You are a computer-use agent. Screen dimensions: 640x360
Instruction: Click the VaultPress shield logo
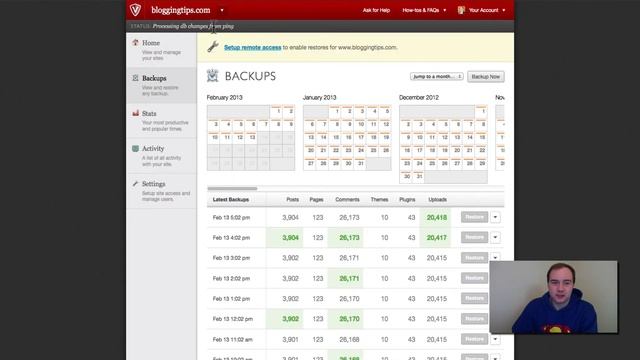pyautogui.click(x=135, y=9)
